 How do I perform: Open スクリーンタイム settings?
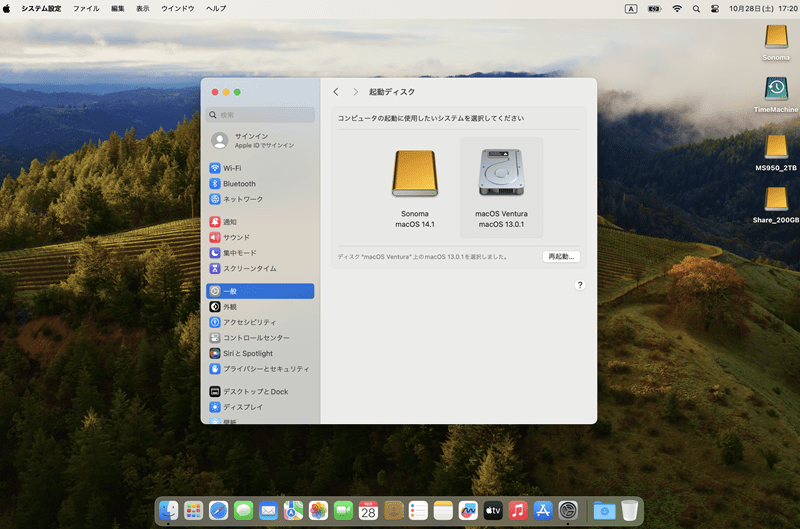(260, 268)
